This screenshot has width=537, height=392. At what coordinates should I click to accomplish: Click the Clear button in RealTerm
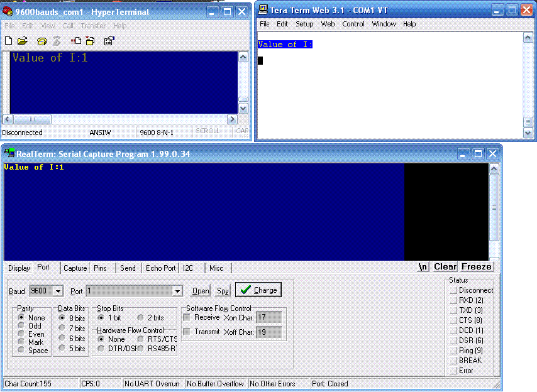(445, 266)
